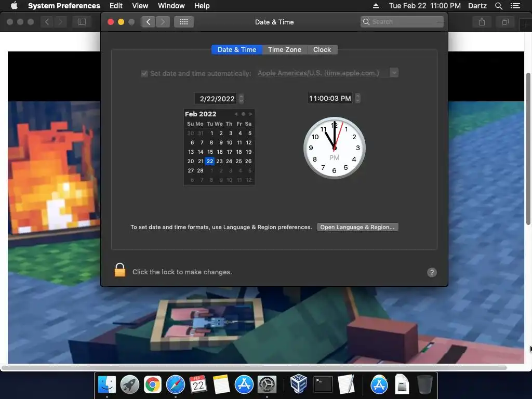Go to next month in calendar
This screenshot has width=532, height=399.
coord(251,114)
